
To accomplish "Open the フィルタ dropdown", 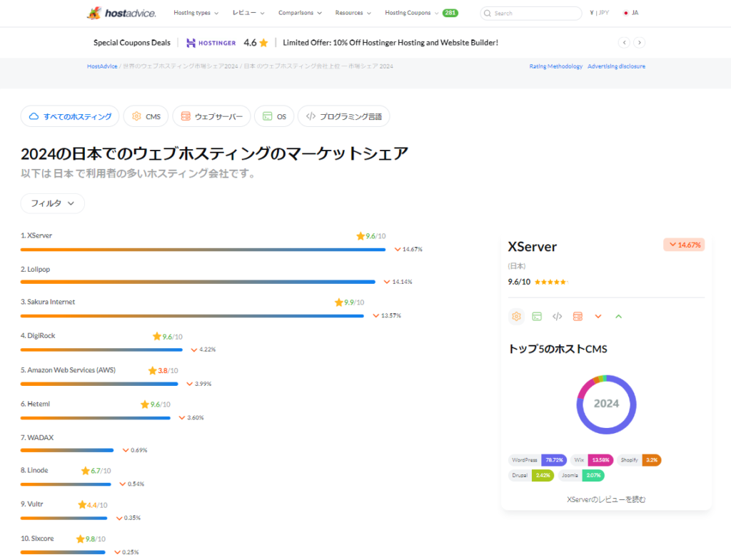I will click(53, 203).
